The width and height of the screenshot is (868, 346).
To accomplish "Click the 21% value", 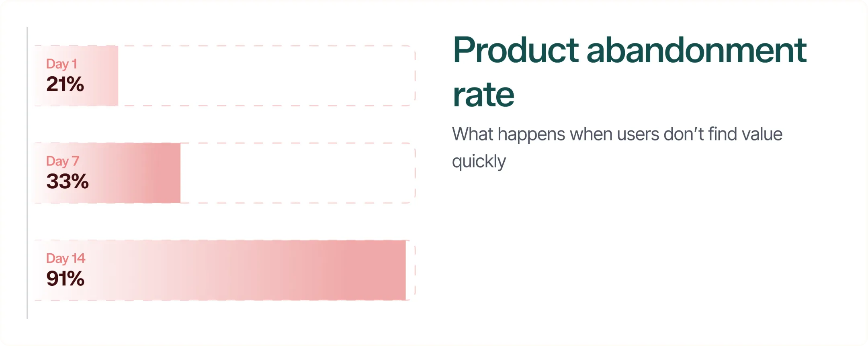I will point(65,84).
